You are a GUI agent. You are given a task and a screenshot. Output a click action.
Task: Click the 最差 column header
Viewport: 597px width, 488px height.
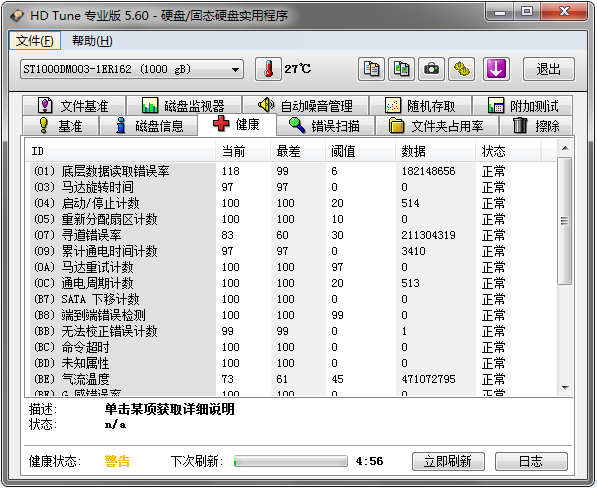pos(298,152)
